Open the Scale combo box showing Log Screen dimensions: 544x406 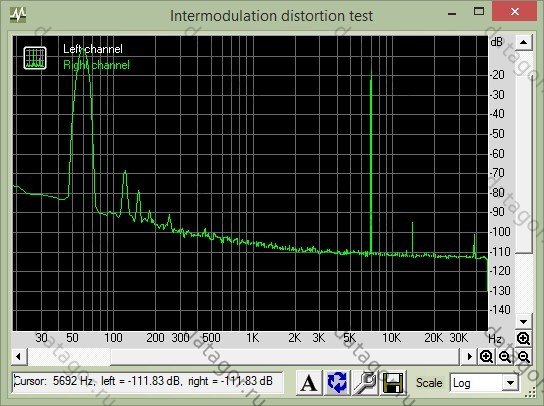click(x=484, y=383)
